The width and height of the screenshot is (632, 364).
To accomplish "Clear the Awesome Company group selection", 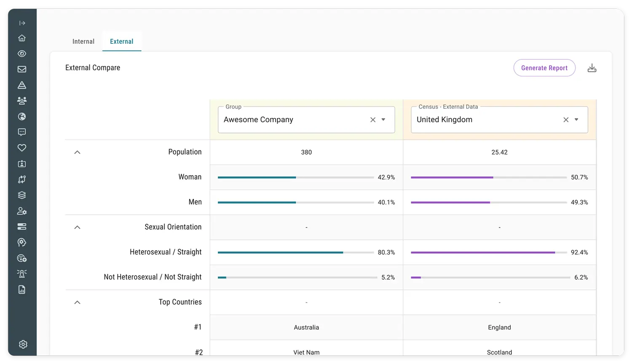I will point(373,120).
